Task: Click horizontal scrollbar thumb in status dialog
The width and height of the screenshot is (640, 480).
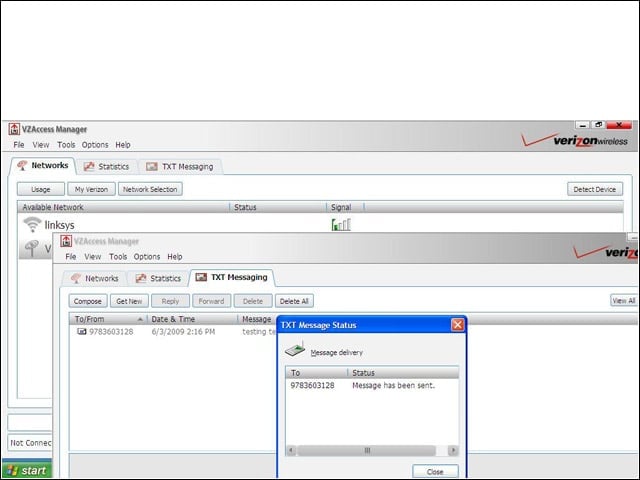Action: click(367, 451)
